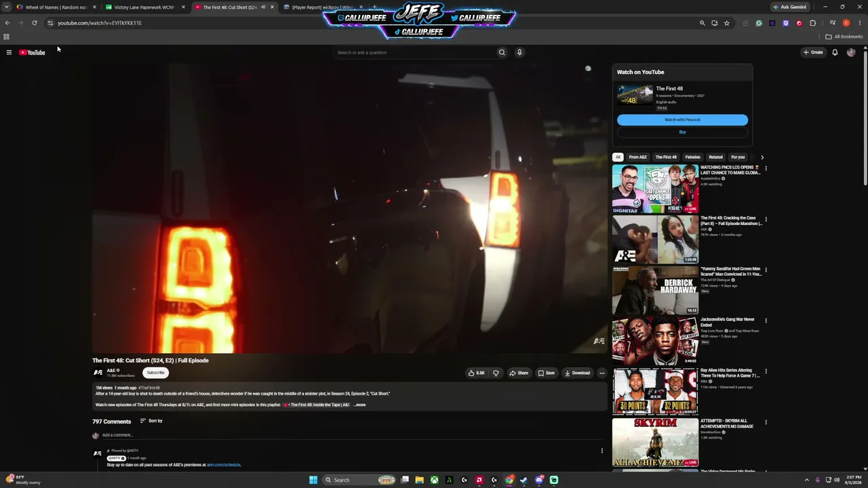Image resolution: width=868 pixels, height=488 pixels.
Task: Select the The First 48 filter chip
Action: 666,157
